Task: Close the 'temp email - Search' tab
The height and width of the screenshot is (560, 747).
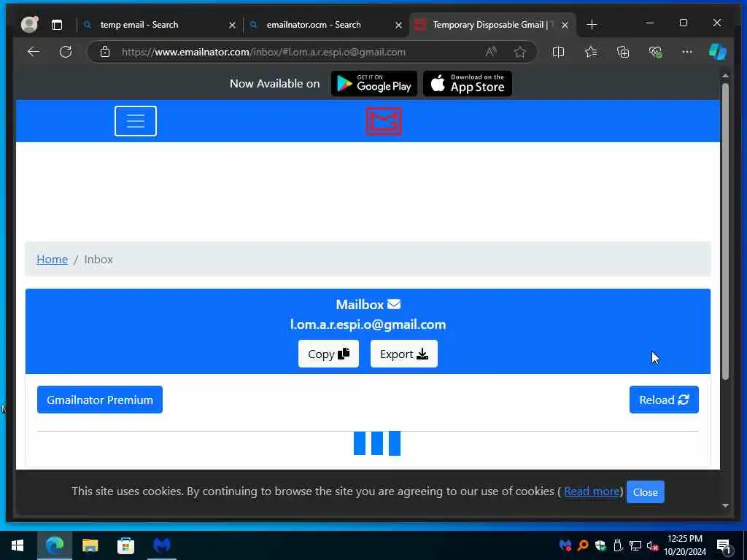Action: coord(232,25)
